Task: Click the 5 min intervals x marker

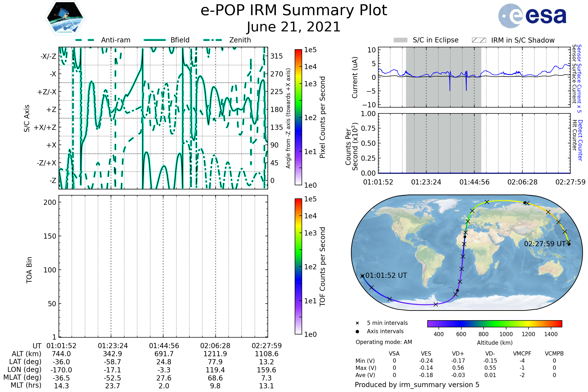Action: [x=357, y=323]
